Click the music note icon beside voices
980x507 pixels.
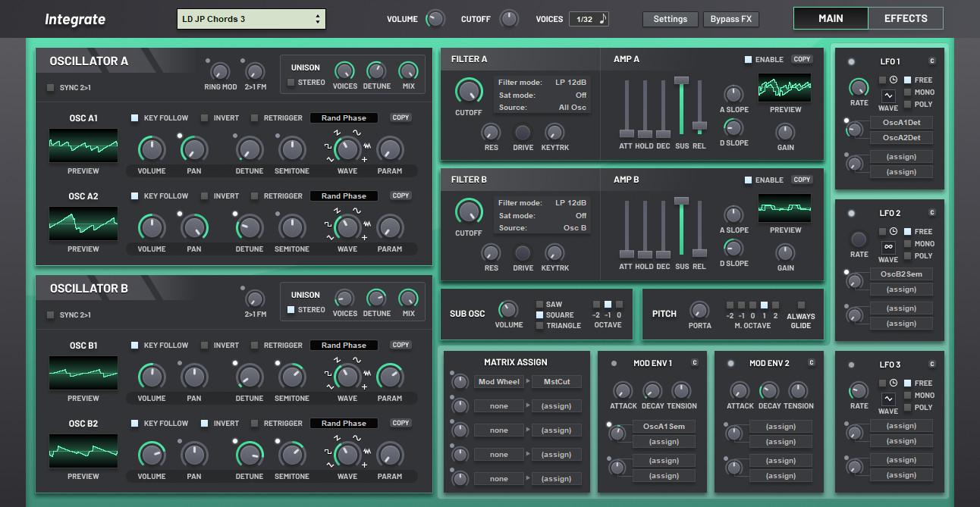point(603,19)
